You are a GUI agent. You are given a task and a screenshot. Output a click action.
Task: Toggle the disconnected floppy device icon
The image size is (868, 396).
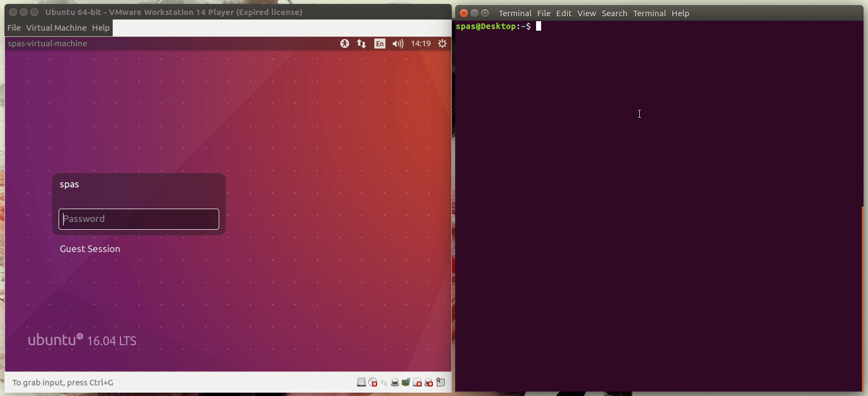coord(417,382)
